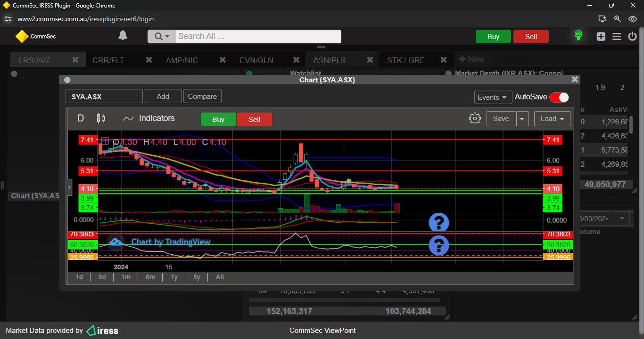
Task: Close the Chart (SYA.ASX) window
Action: click(574, 80)
